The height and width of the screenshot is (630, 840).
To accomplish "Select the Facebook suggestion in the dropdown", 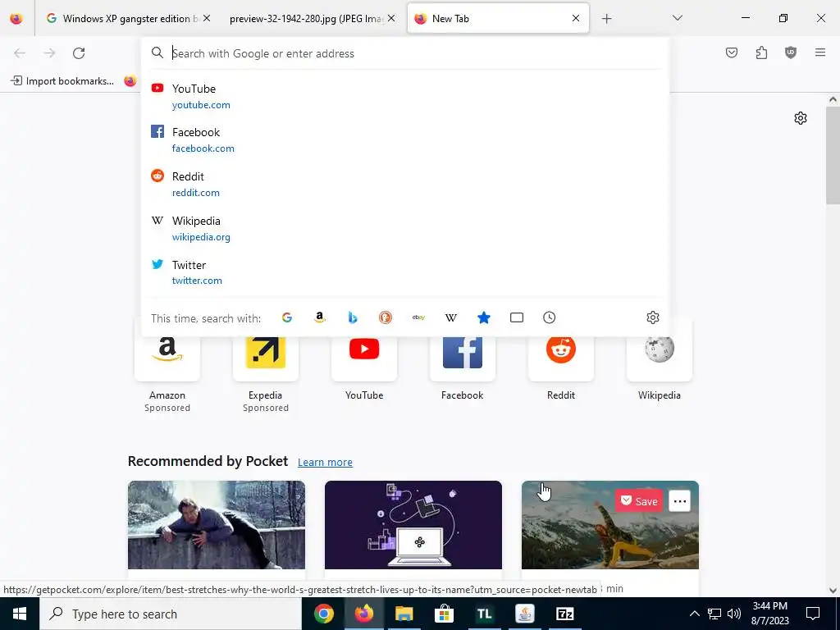I will pyautogui.click(x=404, y=139).
